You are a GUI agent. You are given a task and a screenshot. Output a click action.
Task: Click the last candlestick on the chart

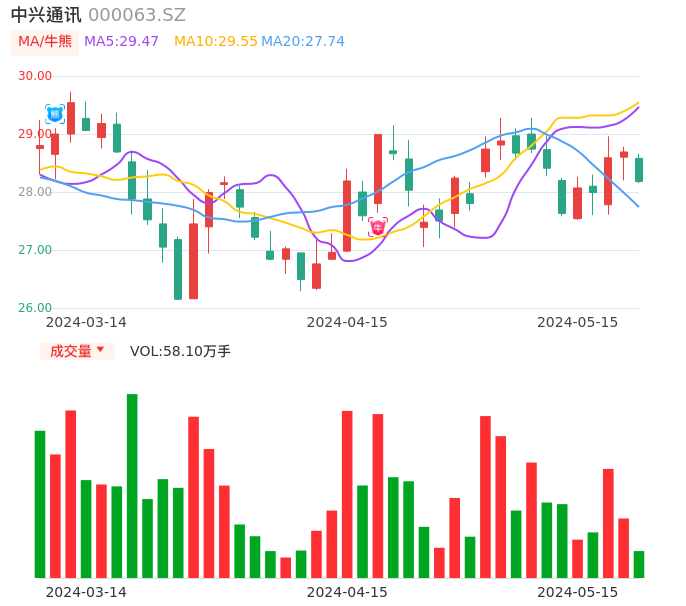pos(639,169)
